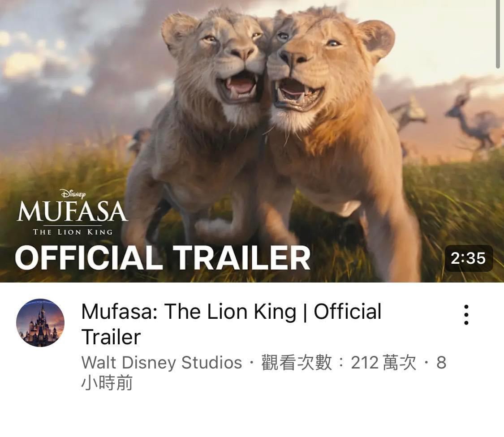This screenshot has height=437, width=504.
Task: Visit the Walt Disney Studios channel name
Action: [162, 363]
